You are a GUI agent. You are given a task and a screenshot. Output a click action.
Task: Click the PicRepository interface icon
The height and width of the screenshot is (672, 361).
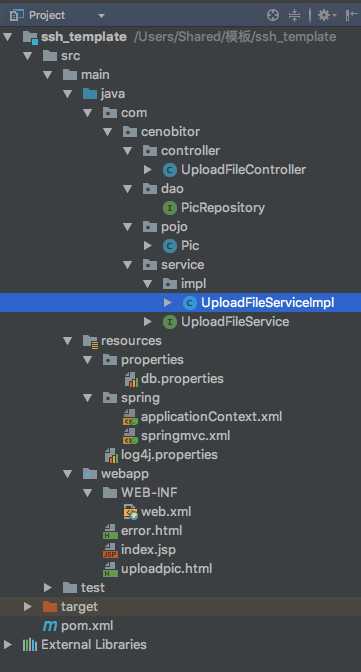tap(170, 208)
